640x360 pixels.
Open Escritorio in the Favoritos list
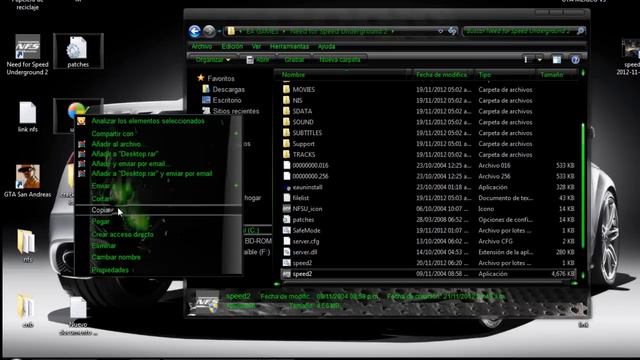[x=222, y=100]
